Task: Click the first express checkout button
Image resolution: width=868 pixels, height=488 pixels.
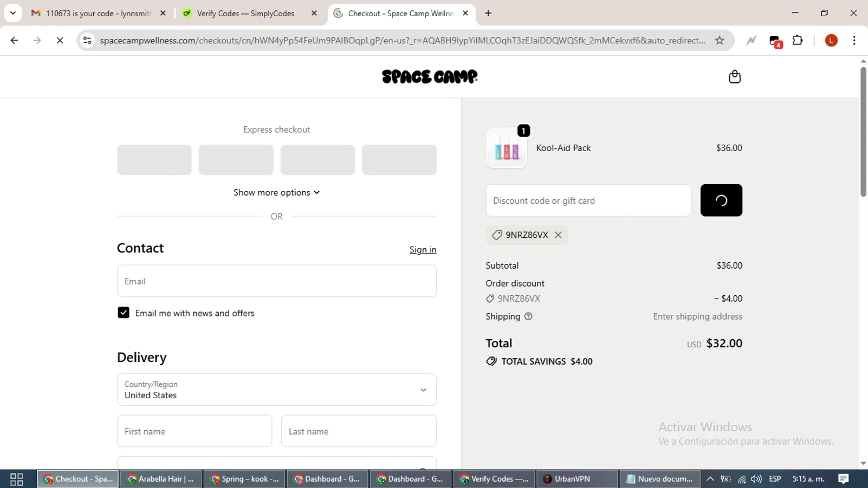Action: point(154,160)
